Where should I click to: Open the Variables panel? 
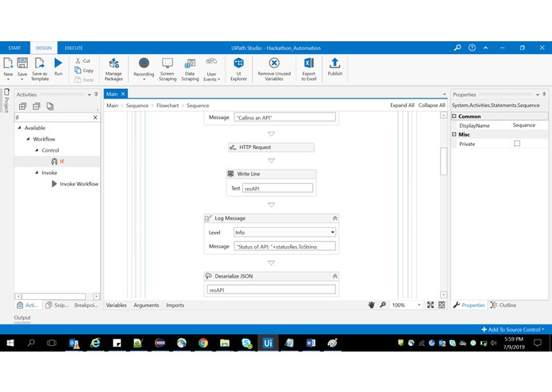click(x=116, y=306)
